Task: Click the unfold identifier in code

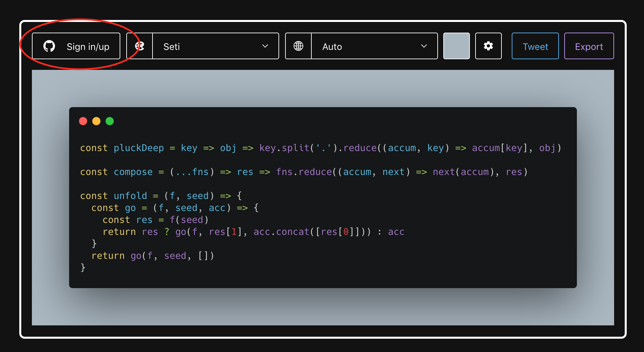Action: click(x=130, y=196)
